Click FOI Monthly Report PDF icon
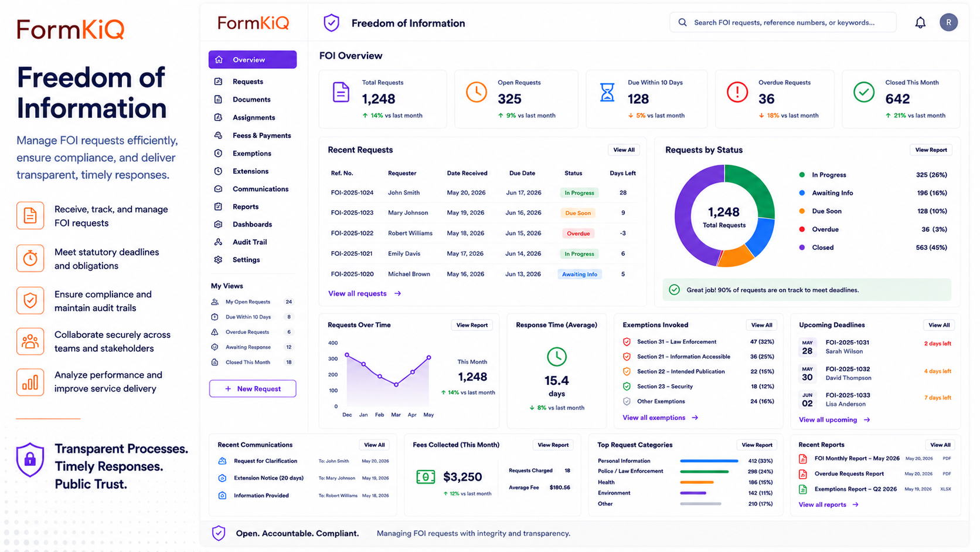Image resolution: width=980 pixels, height=552 pixels. pos(803,459)
